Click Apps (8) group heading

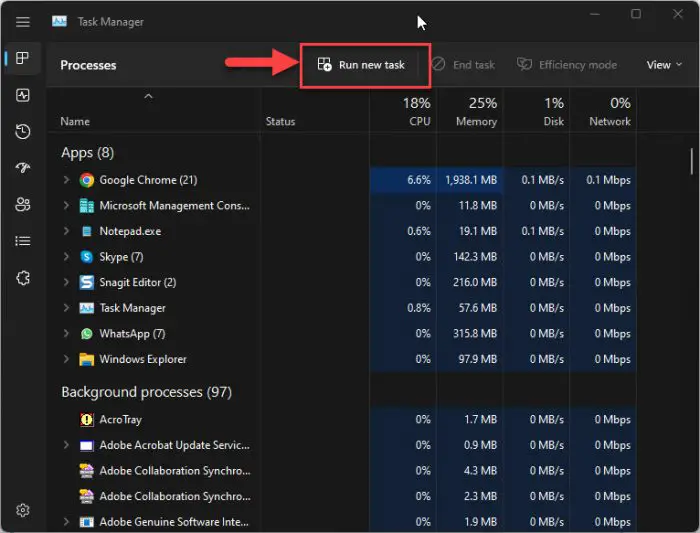88,153
